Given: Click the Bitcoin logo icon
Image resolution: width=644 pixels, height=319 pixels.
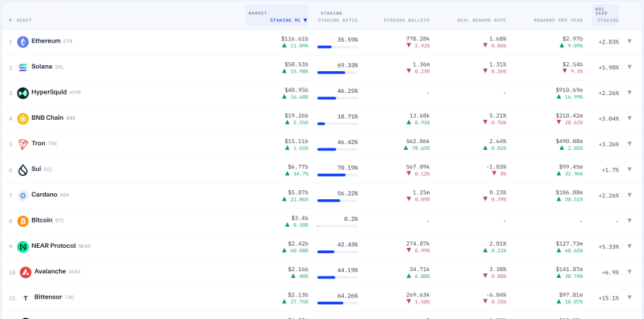Looking at the screenshot, I should pyautogui.click(x=22, y=222).
